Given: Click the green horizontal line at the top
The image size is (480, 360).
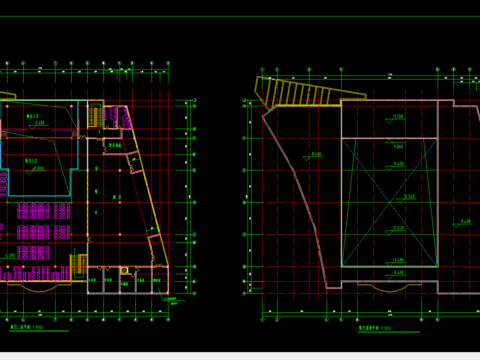Looking at the screenshot, I should [x=240, y=16].
